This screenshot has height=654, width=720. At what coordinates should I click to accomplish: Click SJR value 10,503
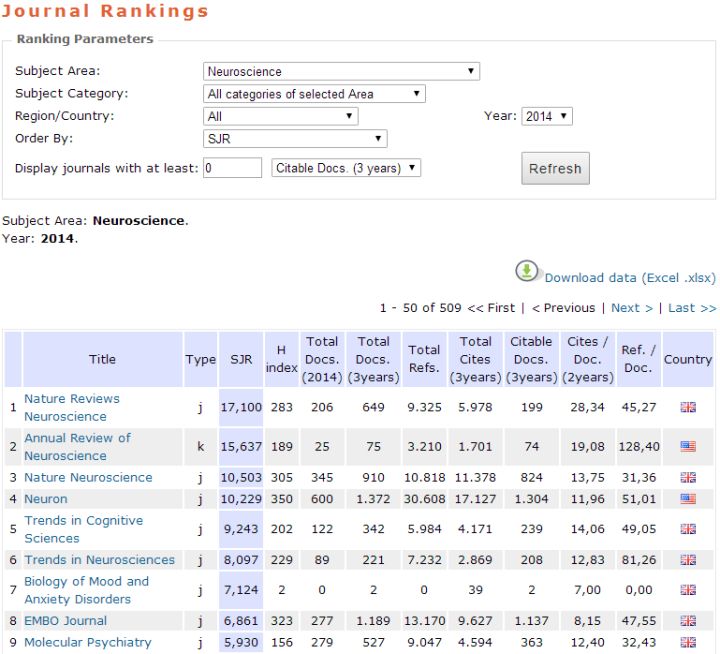coord(241,478)
